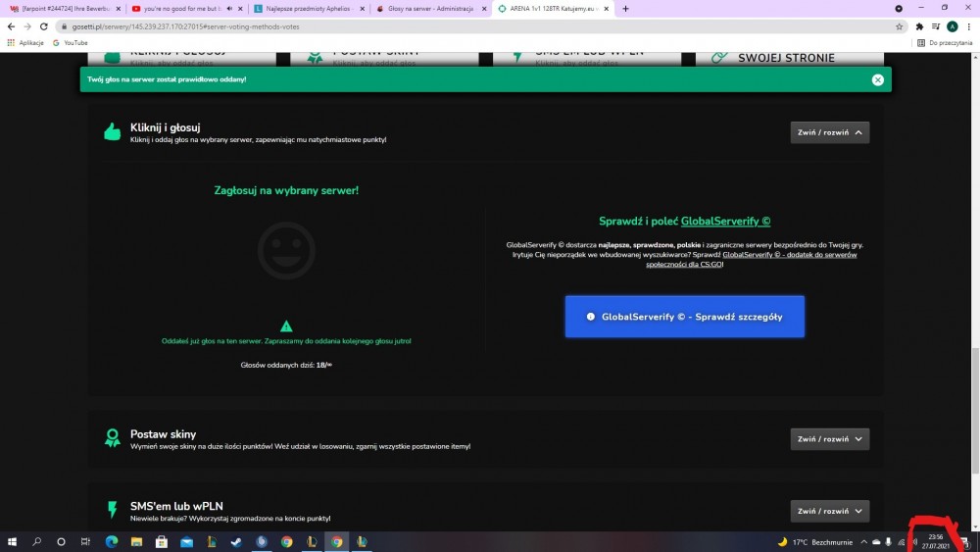
Task: Launch Microsoft Edge from the taskbar
Action: tap(112, 541)
